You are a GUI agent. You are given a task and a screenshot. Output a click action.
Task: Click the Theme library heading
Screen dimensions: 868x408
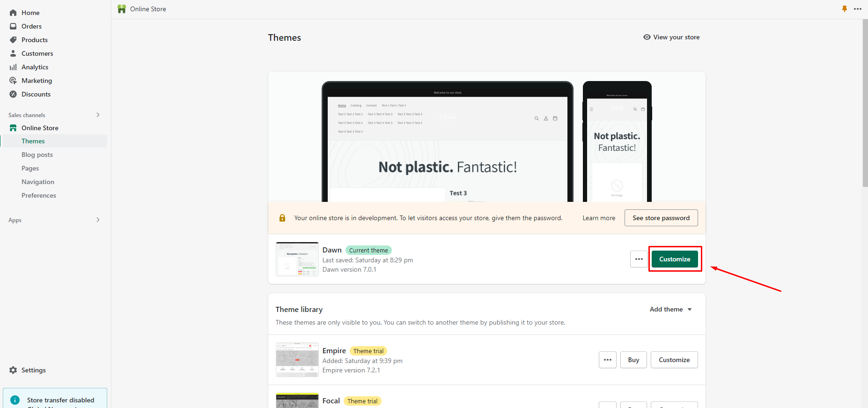299,309
